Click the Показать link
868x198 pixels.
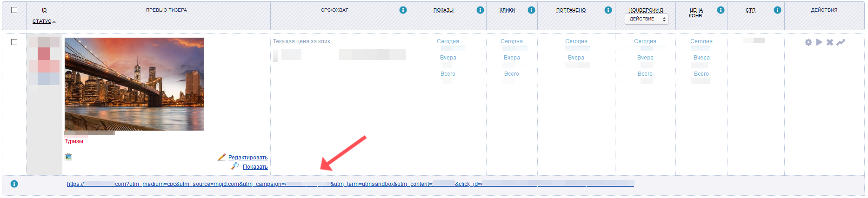pos(255,167)
